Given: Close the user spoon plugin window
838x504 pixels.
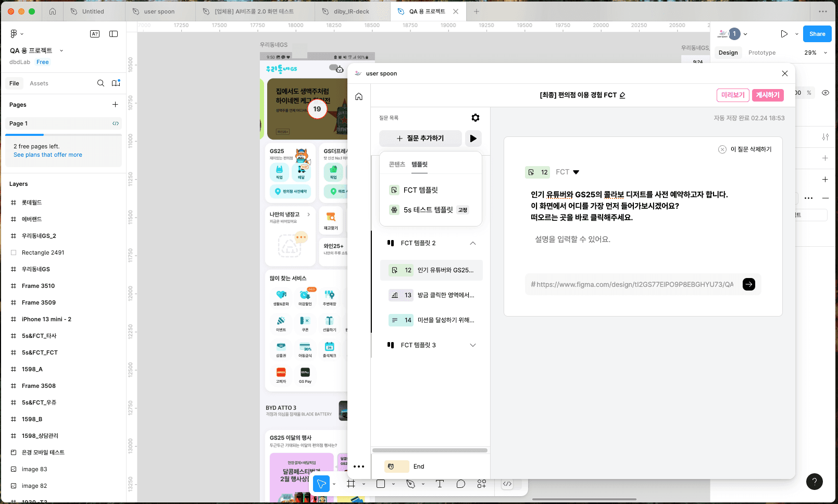Looking at the screenshot, I should click(785, 73).
